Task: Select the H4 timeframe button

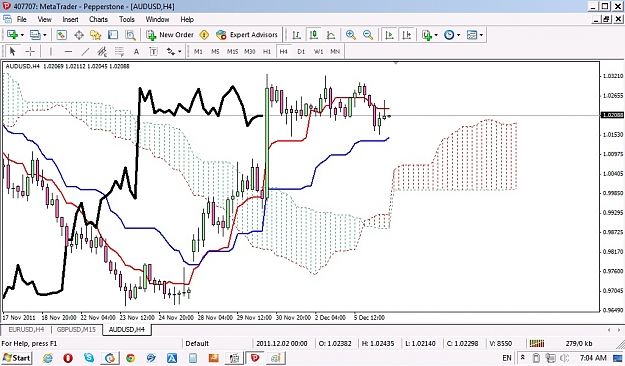Action: click(x=283, y=51)
